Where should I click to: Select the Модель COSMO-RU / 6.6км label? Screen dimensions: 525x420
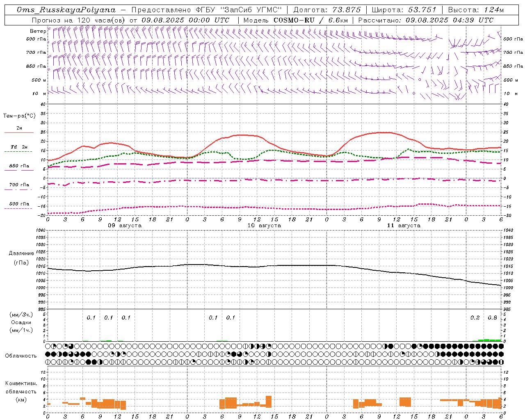tap(296, 20)
